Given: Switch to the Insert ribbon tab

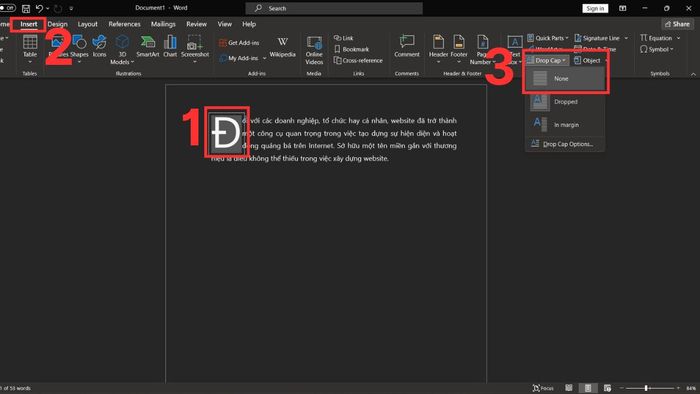Looking at the screenshot, I should (29, 24).
